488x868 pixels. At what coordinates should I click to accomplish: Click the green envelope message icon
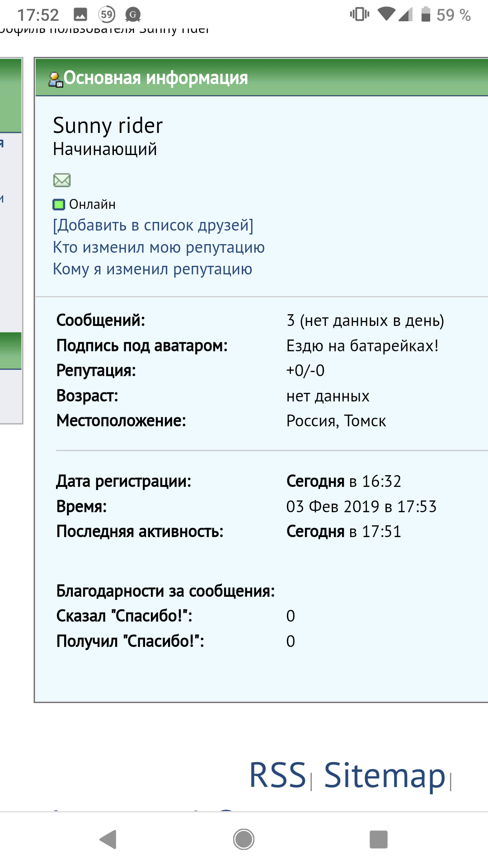tap(62, 180)
